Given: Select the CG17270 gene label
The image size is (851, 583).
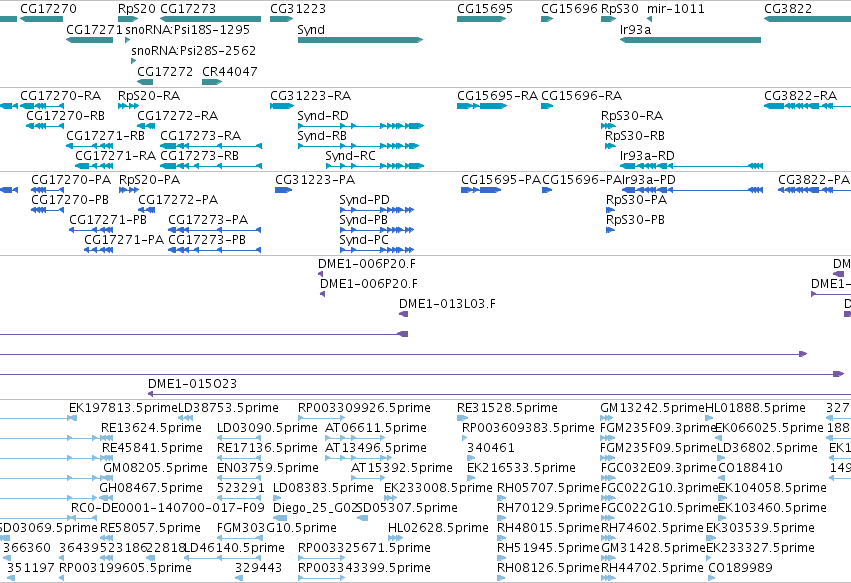Looking at the screenshot, I should pyautogui.click(x=48, y=9).
